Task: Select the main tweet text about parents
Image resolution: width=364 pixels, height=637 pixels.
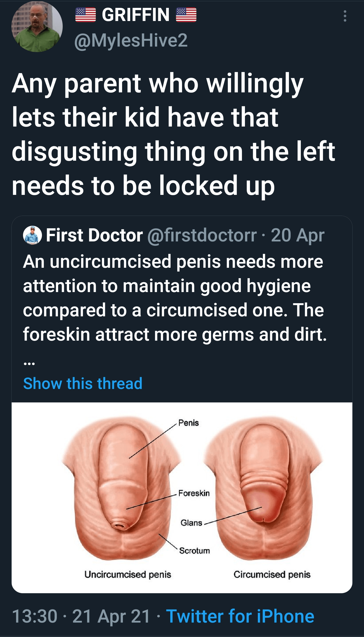Action: coord(173,134)
